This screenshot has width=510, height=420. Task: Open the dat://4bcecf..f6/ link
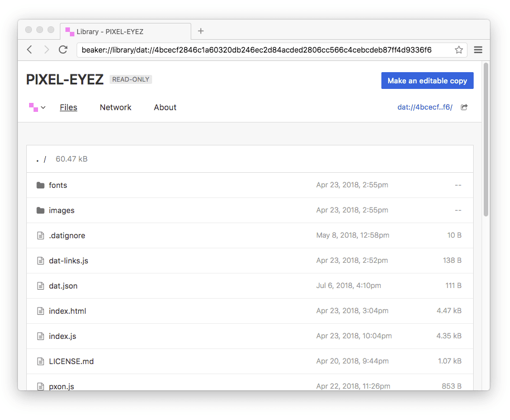coord(425,107)
